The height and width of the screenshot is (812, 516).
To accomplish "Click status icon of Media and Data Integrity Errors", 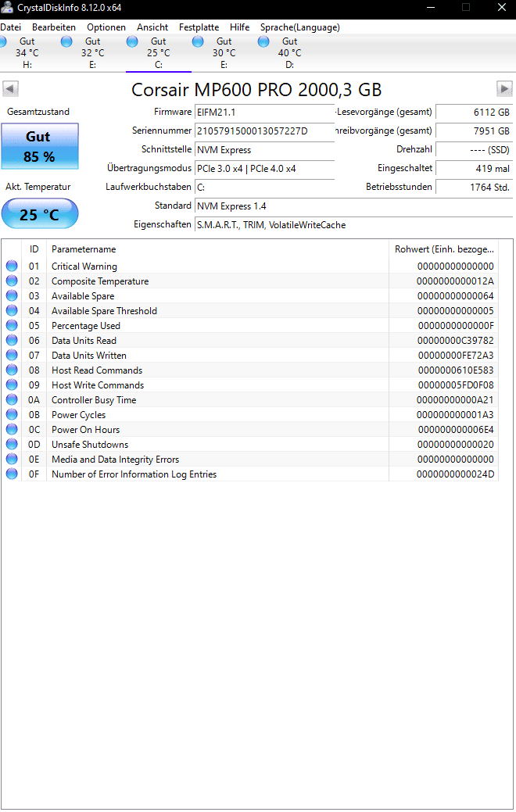I will pyautogui.click(x=12, y=460).
